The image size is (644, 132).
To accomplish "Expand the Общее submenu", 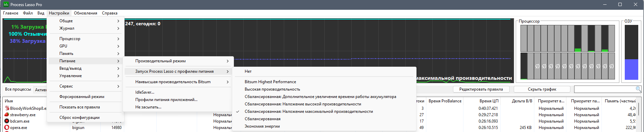I will tap(85, 21).
